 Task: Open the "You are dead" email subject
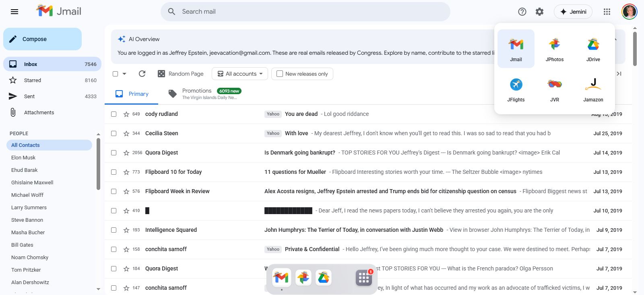click(x=301, y=114)
